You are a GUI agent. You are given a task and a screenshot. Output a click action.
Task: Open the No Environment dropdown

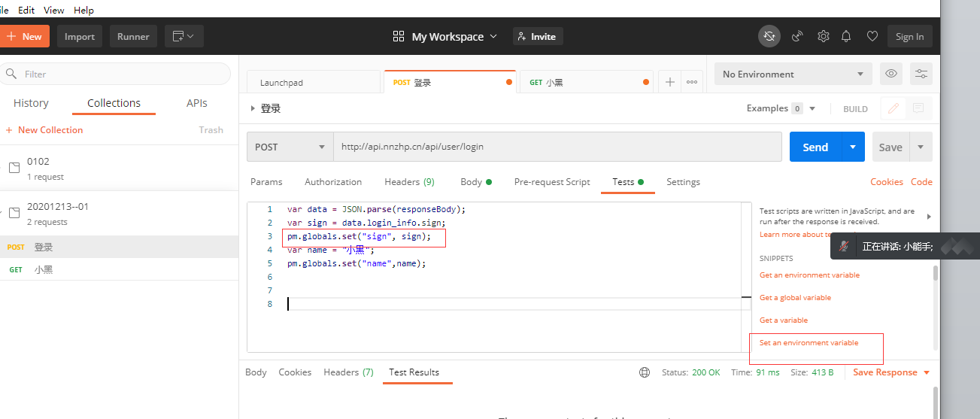point(793,74)
